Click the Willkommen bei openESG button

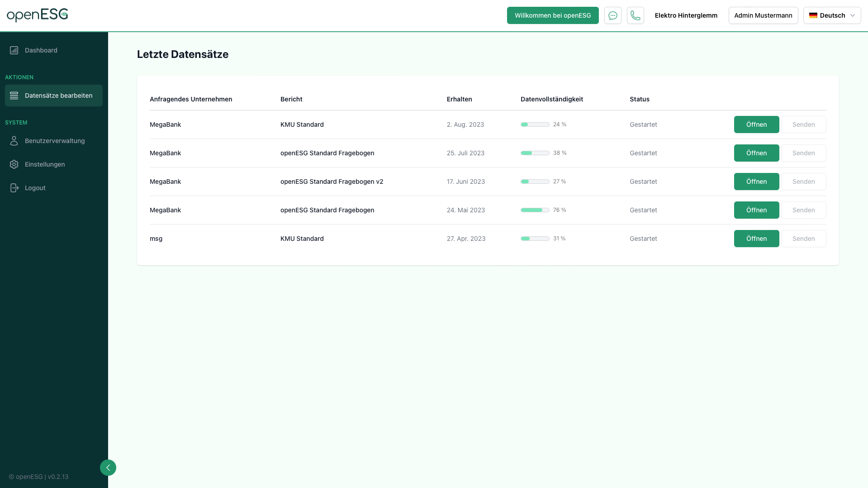tap(553, 15)
